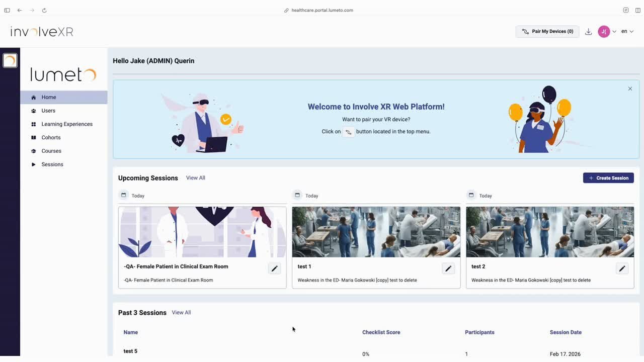
Task: Select the Lumeto organization icon in dark rail
Action: 10,60
